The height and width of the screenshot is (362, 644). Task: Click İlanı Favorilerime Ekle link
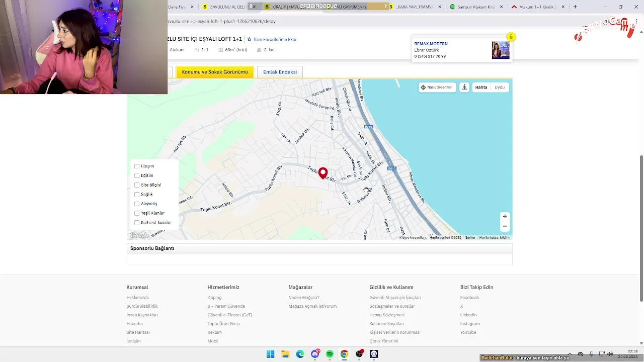275,39
